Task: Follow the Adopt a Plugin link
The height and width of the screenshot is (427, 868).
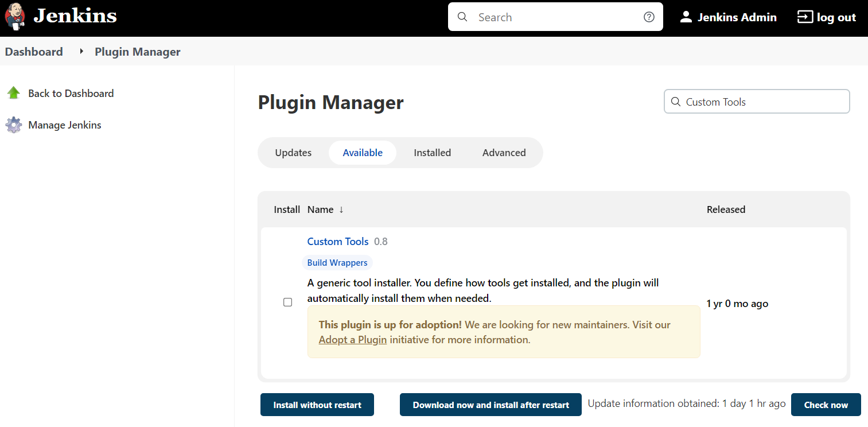Action: [x=353, y=340]
